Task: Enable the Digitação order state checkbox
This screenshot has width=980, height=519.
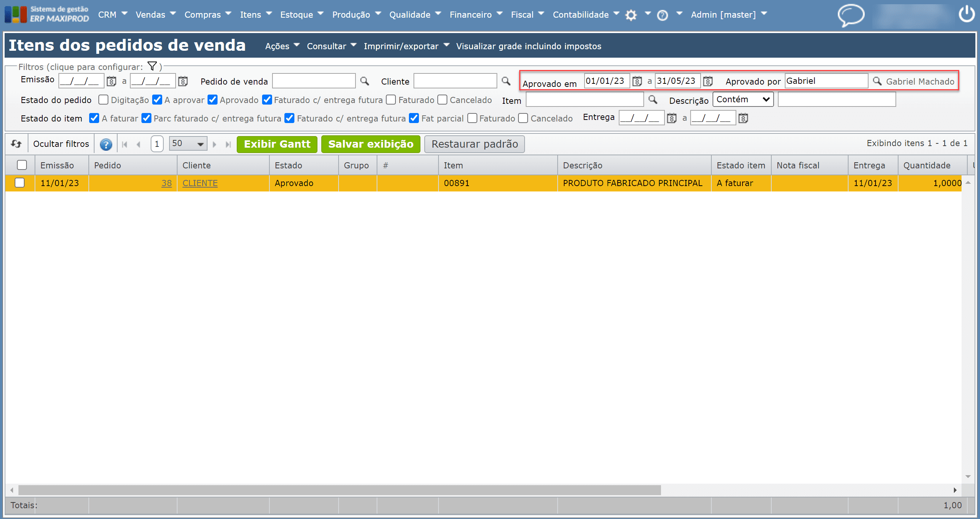Action: [103, 100]
